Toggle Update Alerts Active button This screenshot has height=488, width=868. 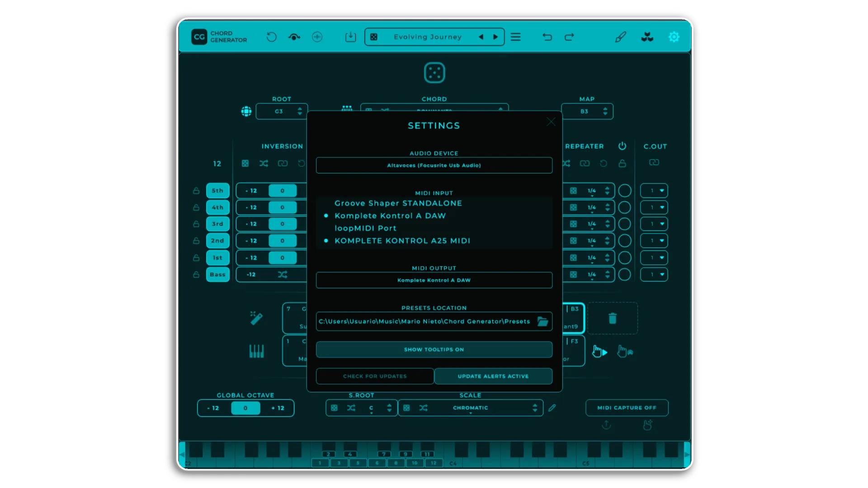click(x=493, y=376)
